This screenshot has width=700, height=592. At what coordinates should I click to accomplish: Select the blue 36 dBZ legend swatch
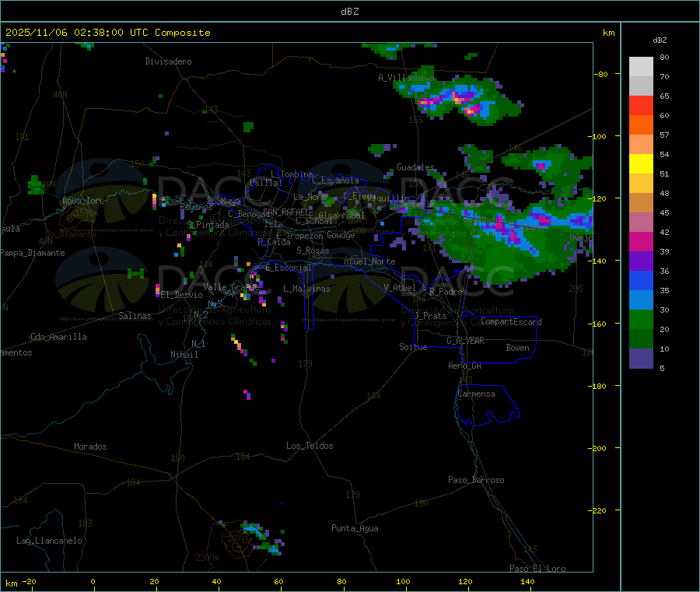tap(641, 280)
